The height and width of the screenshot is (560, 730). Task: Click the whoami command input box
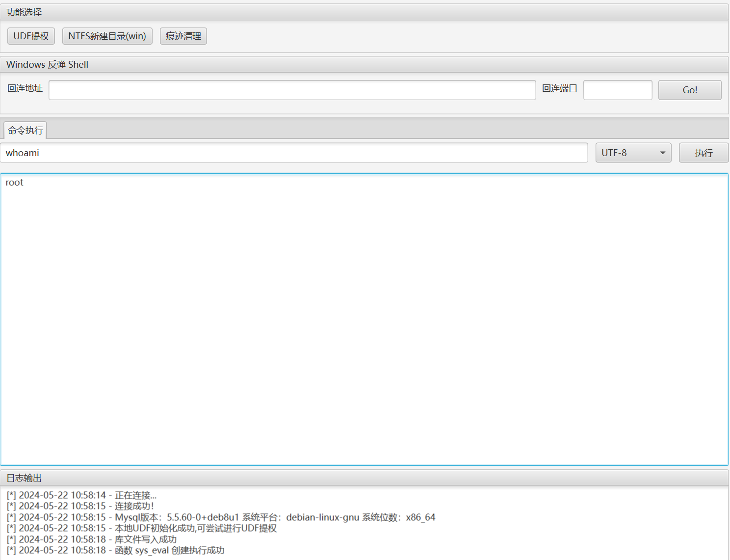click(x=294, y=153)
